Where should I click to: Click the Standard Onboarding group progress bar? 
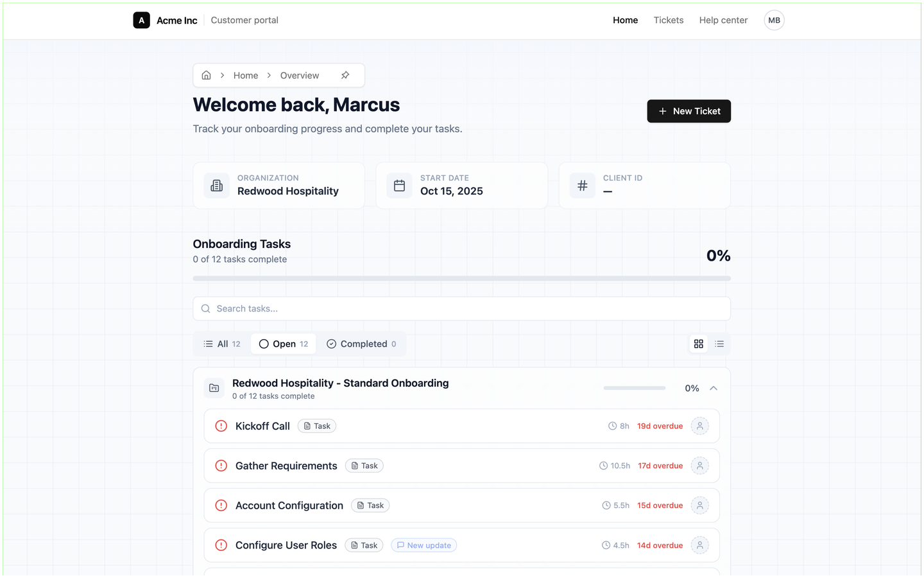[634, 388]
